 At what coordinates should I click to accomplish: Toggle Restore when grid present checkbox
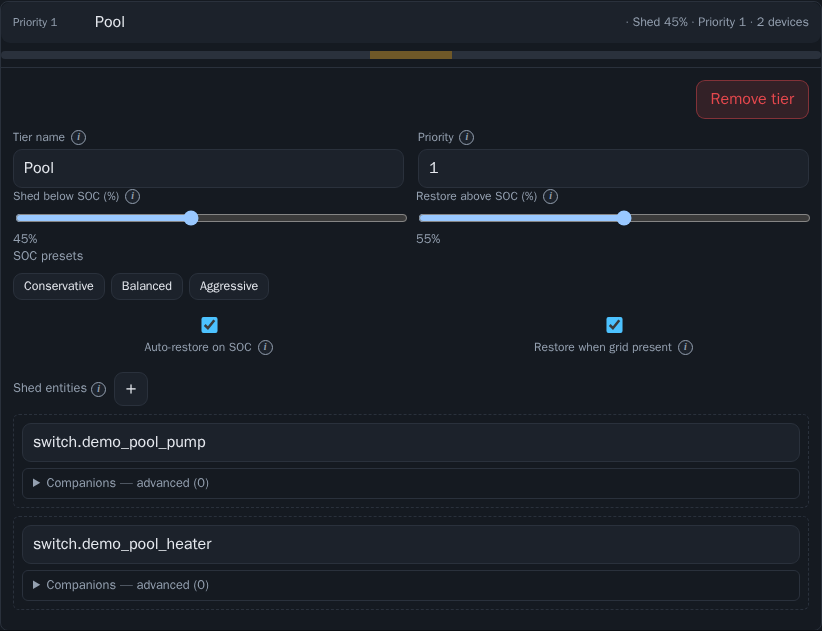[614, 325]
